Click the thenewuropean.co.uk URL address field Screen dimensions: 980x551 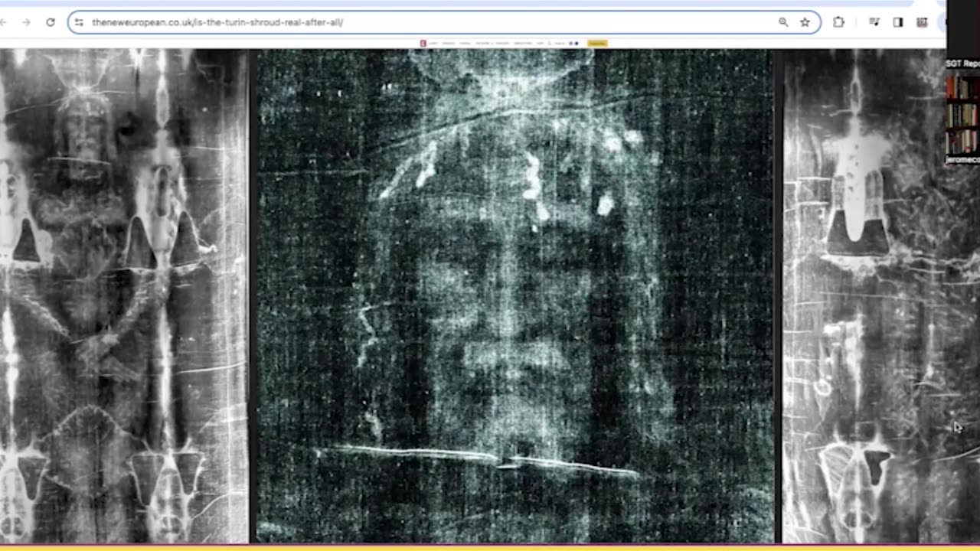click(x=444, y=22)
